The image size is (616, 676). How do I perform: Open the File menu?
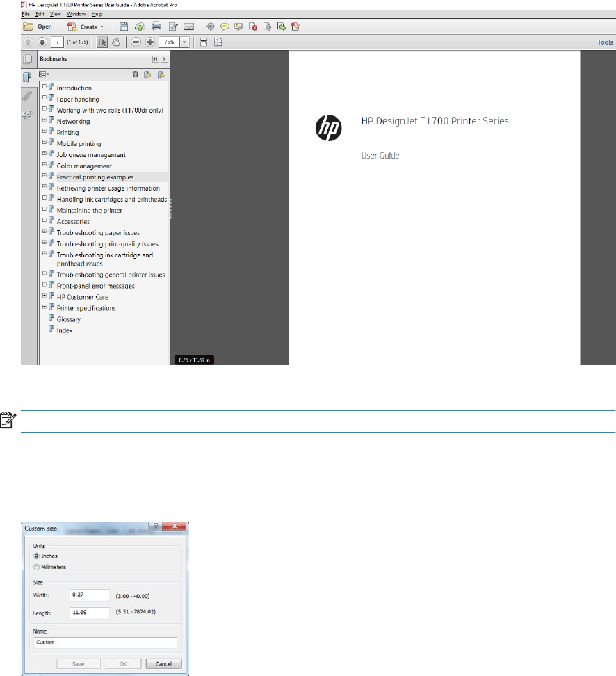(x=26, y=14)
